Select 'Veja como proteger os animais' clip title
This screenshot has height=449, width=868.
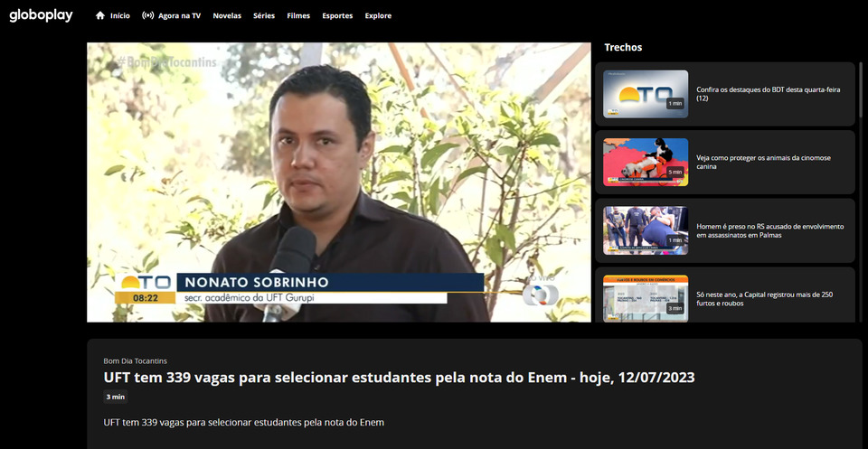pos(763,162)
